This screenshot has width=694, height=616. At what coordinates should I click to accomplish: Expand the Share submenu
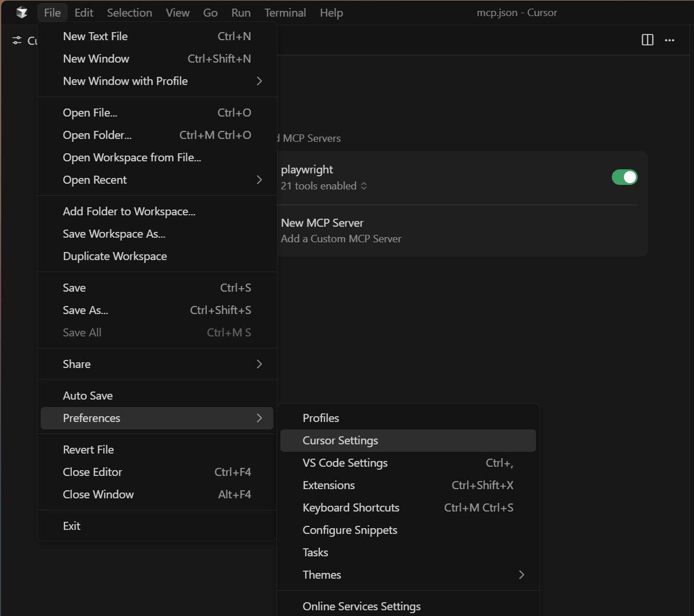(157, 364)
